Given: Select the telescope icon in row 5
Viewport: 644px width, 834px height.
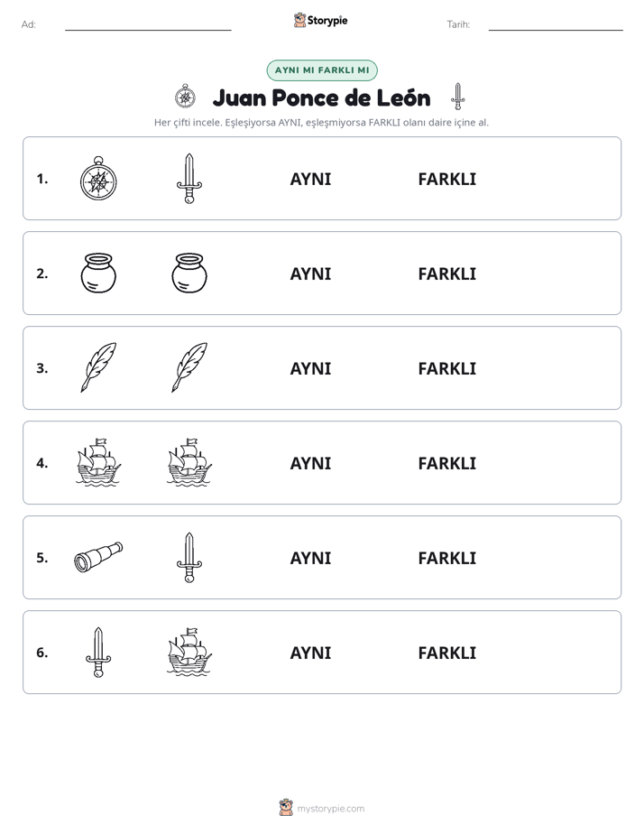Looking at the screenshot, I should pyautogui.click(x=98, y=557).
